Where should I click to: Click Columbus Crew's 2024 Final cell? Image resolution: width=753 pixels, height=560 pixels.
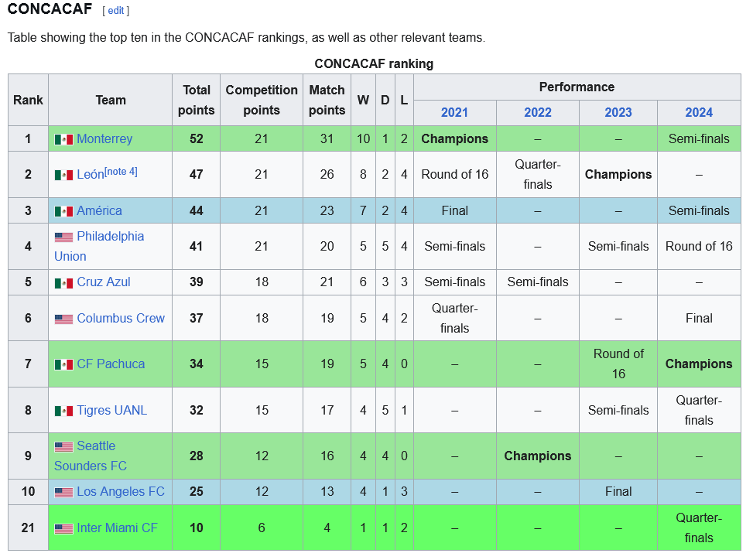(x=699, y=318)
